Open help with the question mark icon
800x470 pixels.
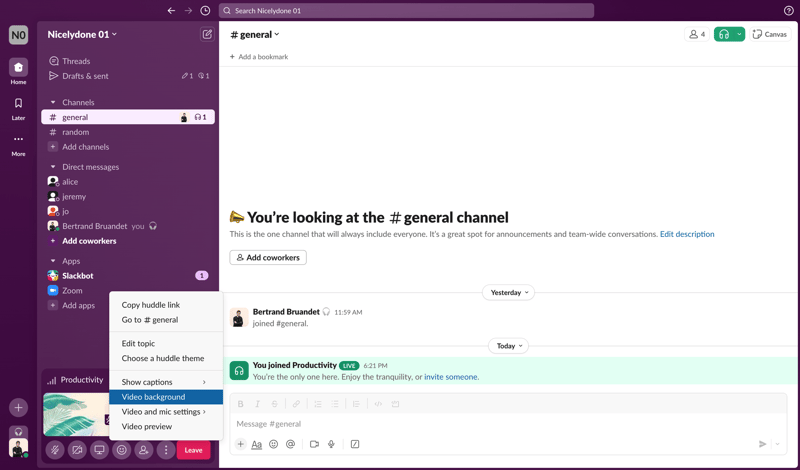coord(788,11)
